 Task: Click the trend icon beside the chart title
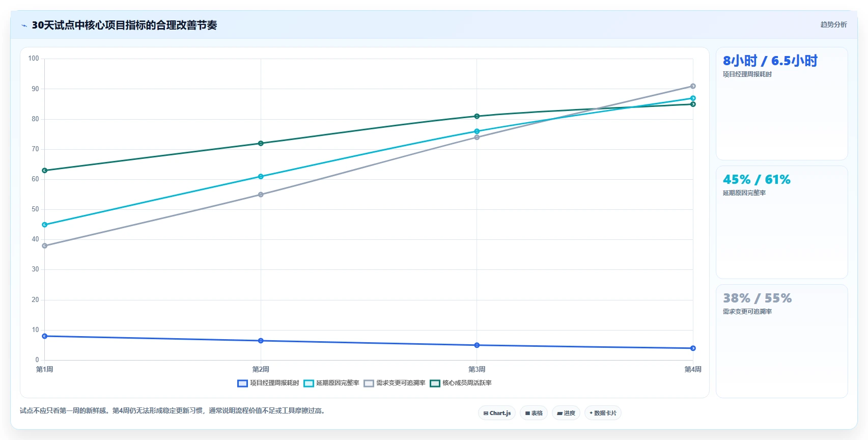pos(24,25)
